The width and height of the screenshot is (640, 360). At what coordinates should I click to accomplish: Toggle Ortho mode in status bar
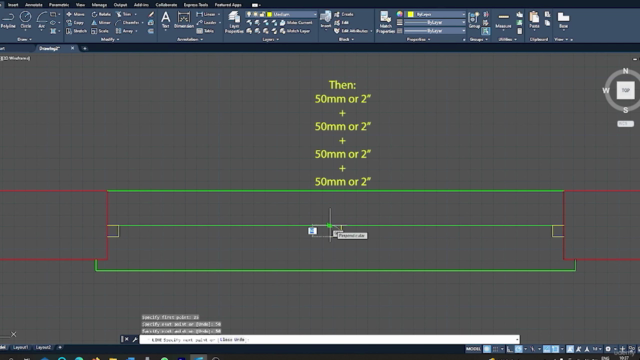(x=510, y=349)
